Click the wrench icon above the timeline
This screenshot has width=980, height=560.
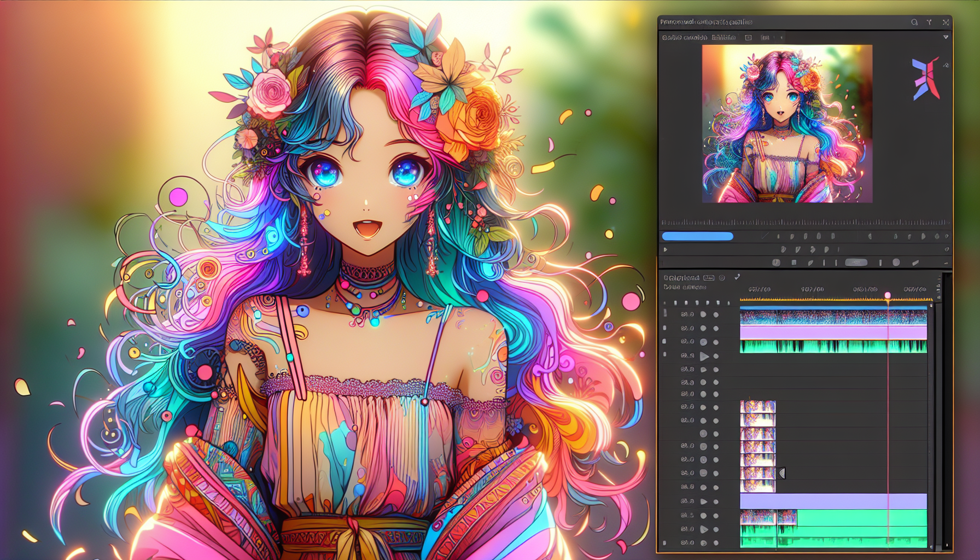737,277
